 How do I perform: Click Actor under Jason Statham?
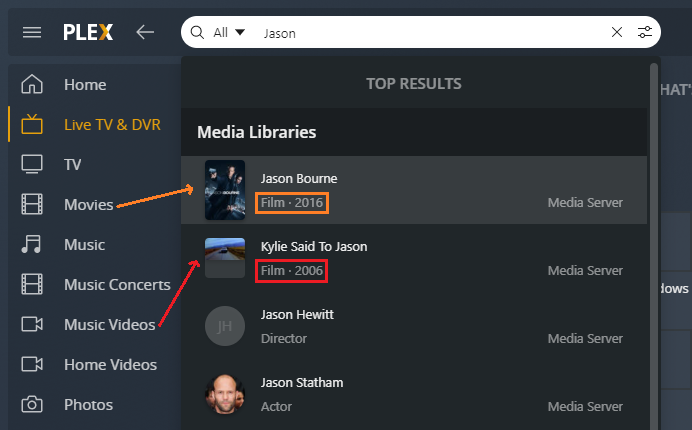[276, 407]
